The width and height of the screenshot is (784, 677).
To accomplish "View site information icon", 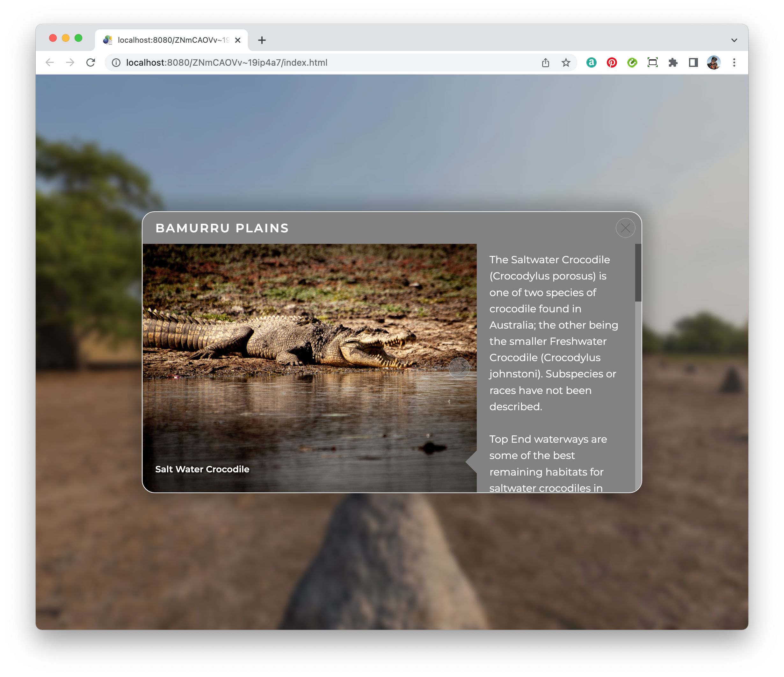I will point(116,62).
